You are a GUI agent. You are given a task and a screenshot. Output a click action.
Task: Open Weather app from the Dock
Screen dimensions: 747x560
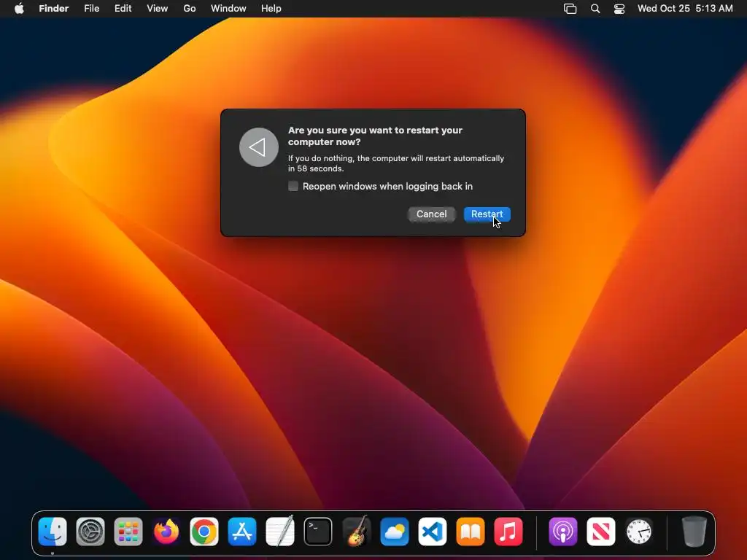point(395,532)
